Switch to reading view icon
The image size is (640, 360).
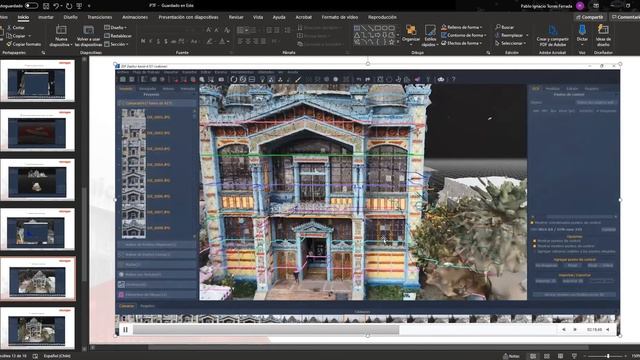pos(560,356)
